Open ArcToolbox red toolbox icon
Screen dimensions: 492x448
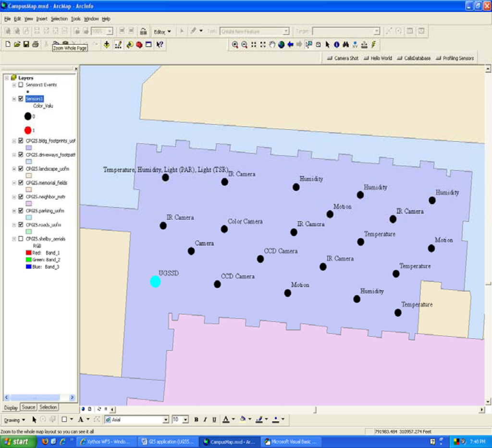(139, 45)
